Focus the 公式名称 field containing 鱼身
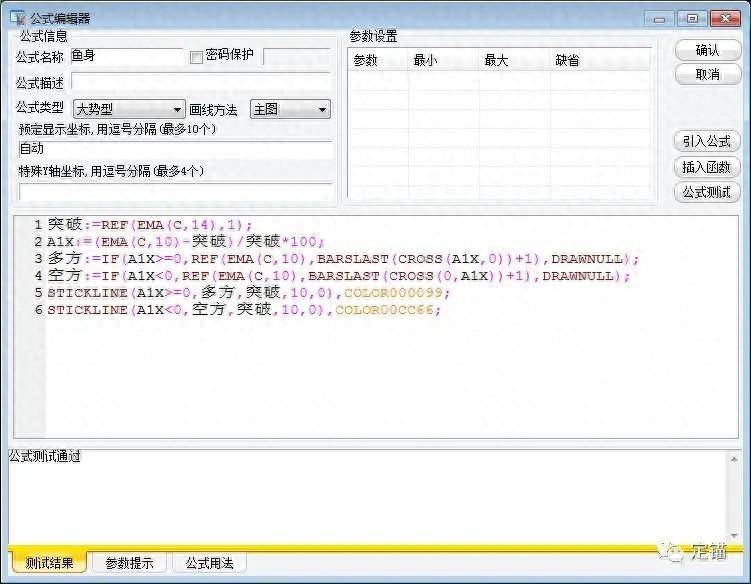751x584 pixels. [x=127, y=57]
